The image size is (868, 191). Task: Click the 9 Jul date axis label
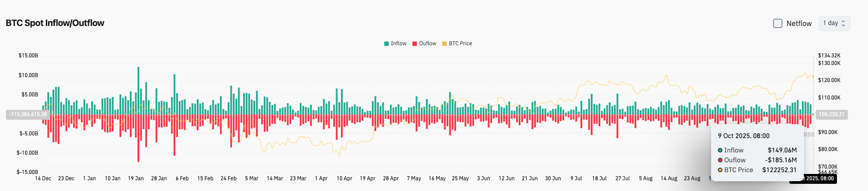576,178
